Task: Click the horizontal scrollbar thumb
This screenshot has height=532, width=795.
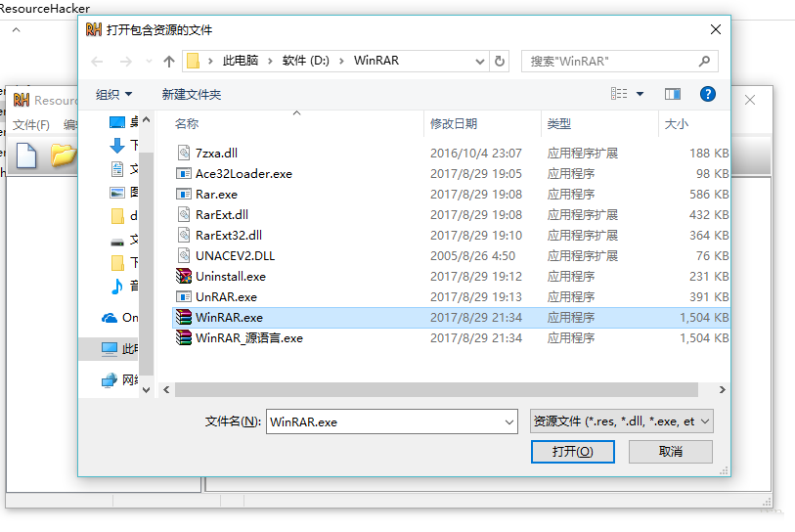Action: click(436, 390)
